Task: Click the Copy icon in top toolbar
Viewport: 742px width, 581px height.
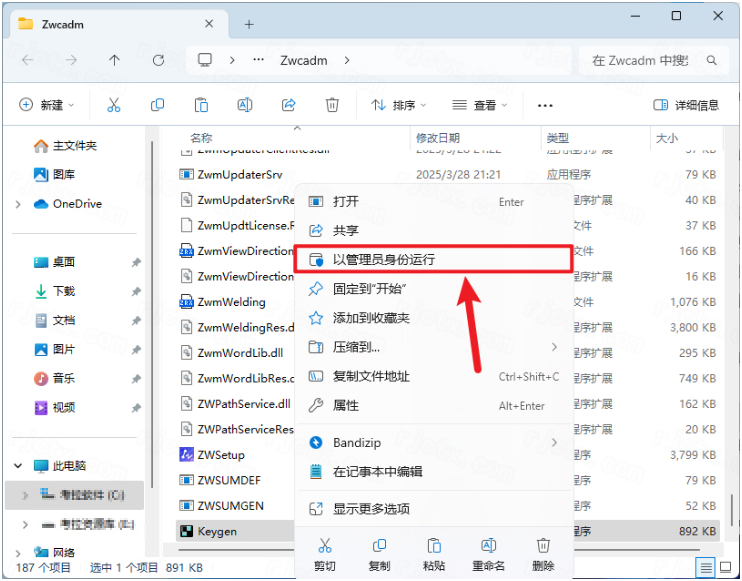Action: pyautogui.click(x=157, y=105)
